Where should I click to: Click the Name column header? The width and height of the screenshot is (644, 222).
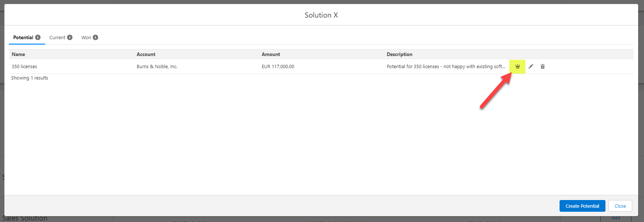(18, 54)
